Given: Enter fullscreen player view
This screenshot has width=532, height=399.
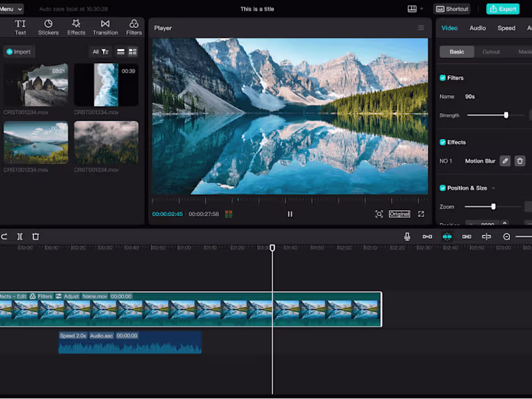Looking at the screenshot, I should tap(421, 214).
